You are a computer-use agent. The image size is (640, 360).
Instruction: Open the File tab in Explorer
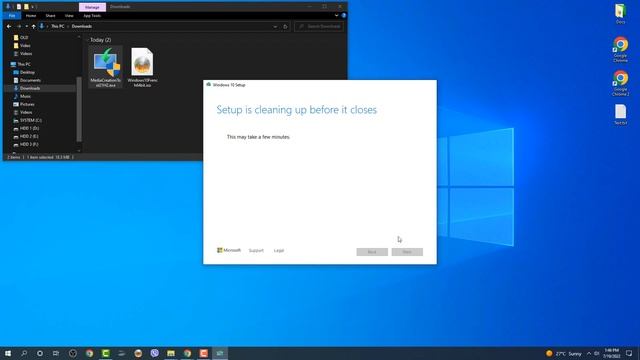[x=12, y=16]
